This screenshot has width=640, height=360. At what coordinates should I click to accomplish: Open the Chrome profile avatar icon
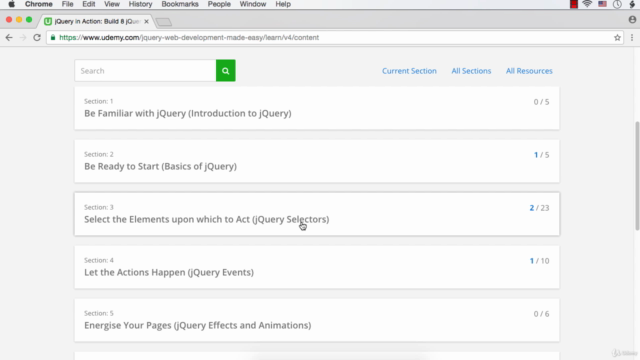click(632, 20)
